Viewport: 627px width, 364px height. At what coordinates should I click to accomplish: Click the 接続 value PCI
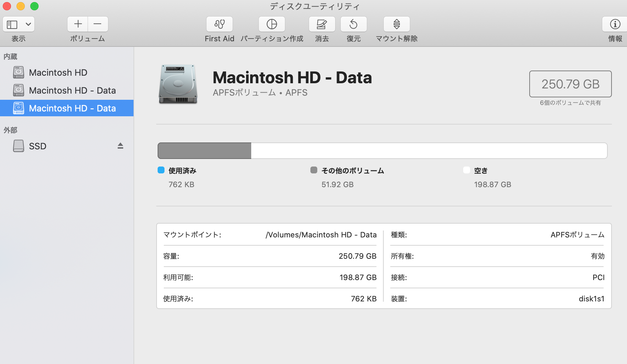coord(598,277)
